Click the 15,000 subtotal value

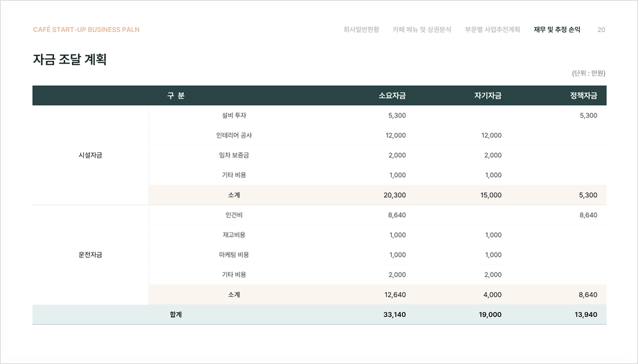tap(491, 195)
